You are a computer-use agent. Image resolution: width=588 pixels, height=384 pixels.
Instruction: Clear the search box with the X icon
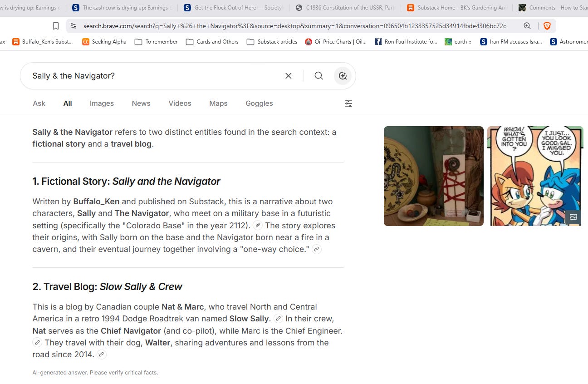click(288, 76)
